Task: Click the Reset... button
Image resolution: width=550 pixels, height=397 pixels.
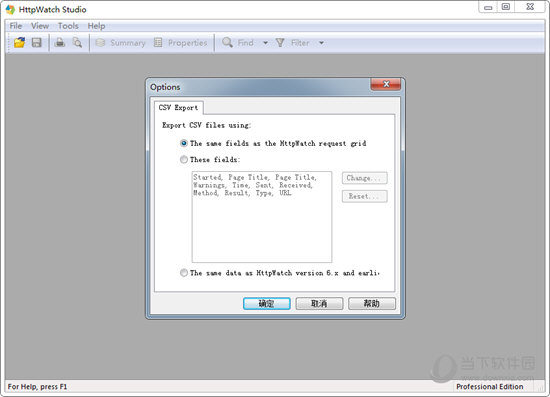Action: 364,196
